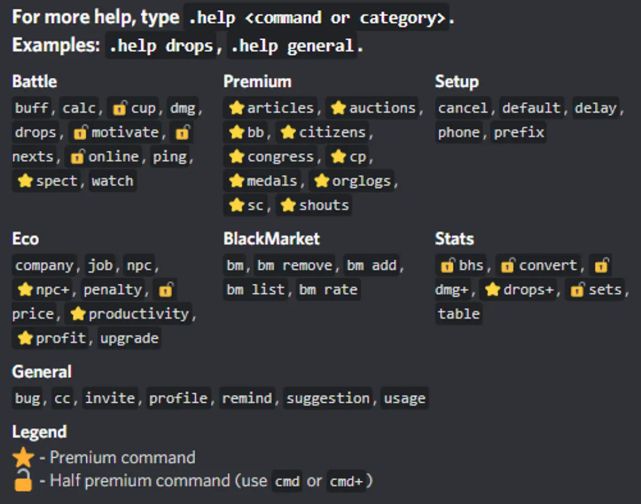Click the star icon next to auctions
Viewport: 641px width, 504px height.
click(339, 108)
